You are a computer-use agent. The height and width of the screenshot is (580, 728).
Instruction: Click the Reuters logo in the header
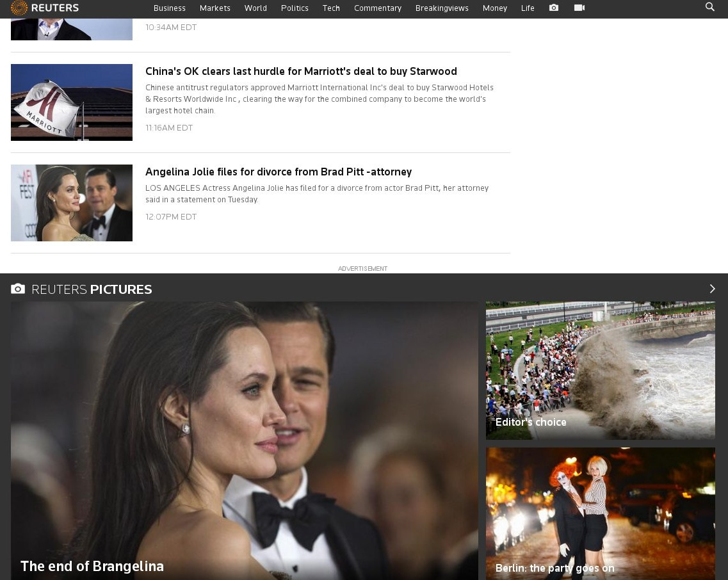point(45,8)
